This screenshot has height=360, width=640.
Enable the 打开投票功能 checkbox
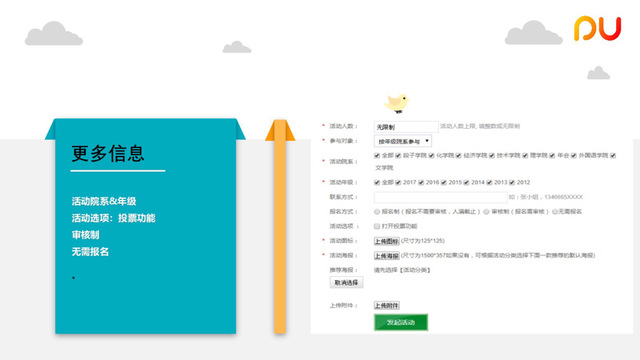click(x=377, y=226)
